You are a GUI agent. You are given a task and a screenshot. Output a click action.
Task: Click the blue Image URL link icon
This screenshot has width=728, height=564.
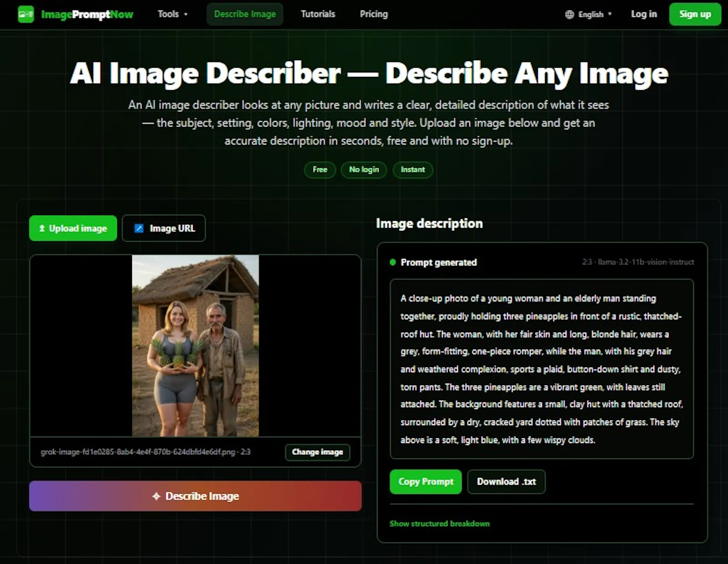[x=139, y=228]
